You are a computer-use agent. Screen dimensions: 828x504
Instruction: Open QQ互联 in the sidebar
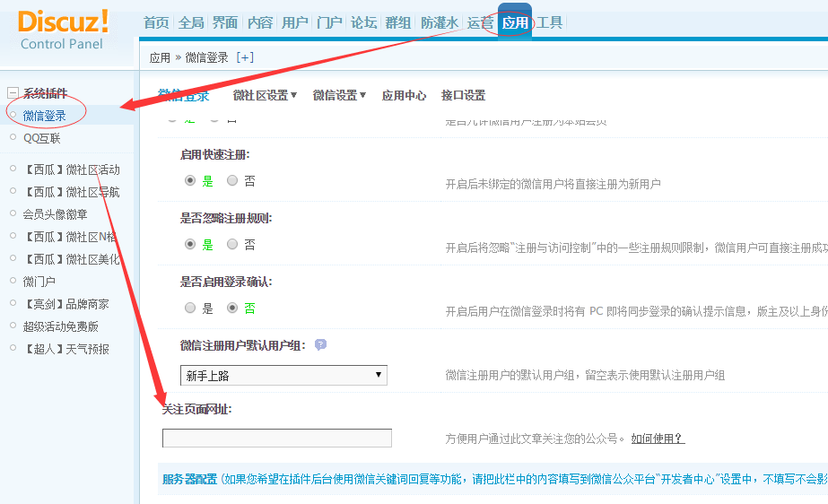42,138
